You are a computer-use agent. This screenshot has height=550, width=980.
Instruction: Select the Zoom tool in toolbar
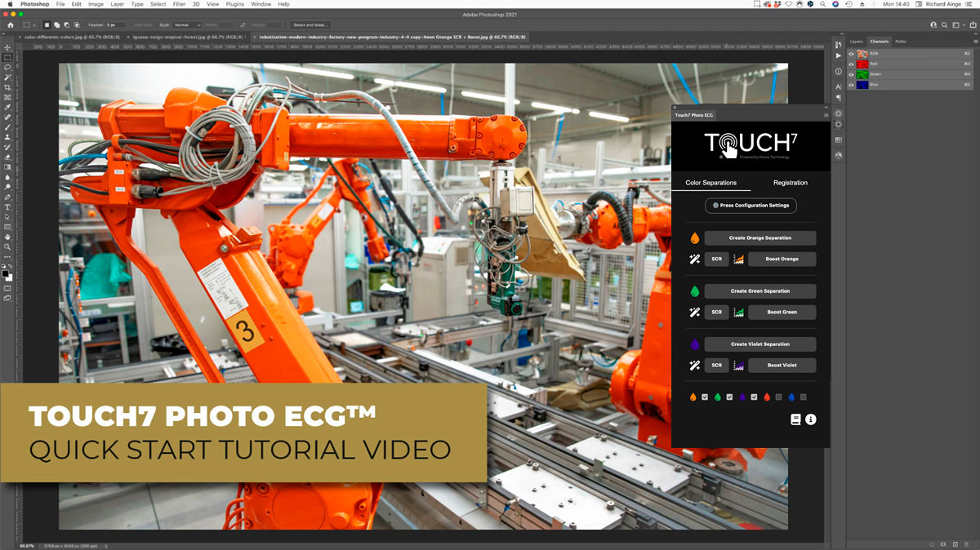pyautogui.click(x=7, y=246)
